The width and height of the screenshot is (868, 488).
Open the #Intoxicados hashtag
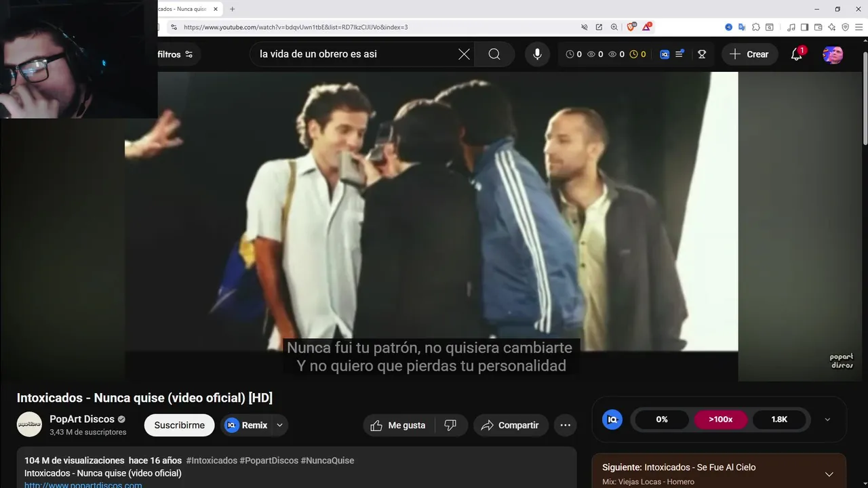pos(212,460)
